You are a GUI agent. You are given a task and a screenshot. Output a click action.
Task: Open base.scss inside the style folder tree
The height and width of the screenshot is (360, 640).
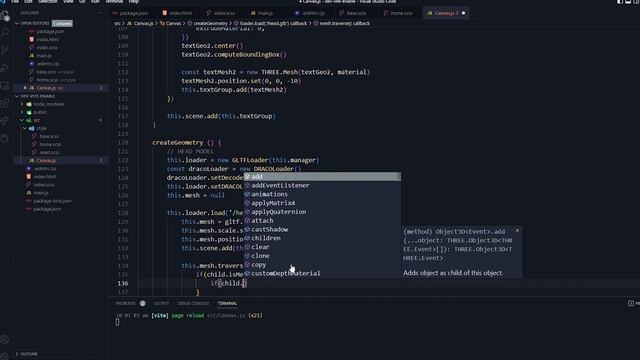click(49, 136)
